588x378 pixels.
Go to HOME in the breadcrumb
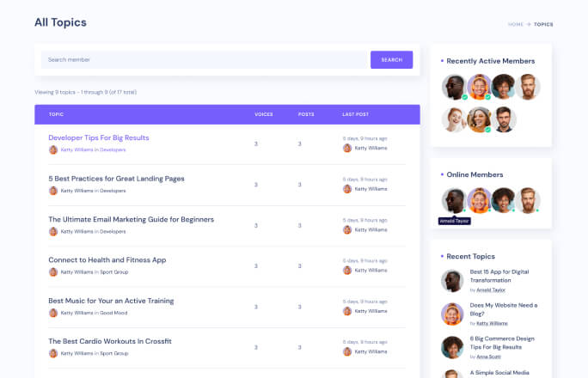coord(515,24)
